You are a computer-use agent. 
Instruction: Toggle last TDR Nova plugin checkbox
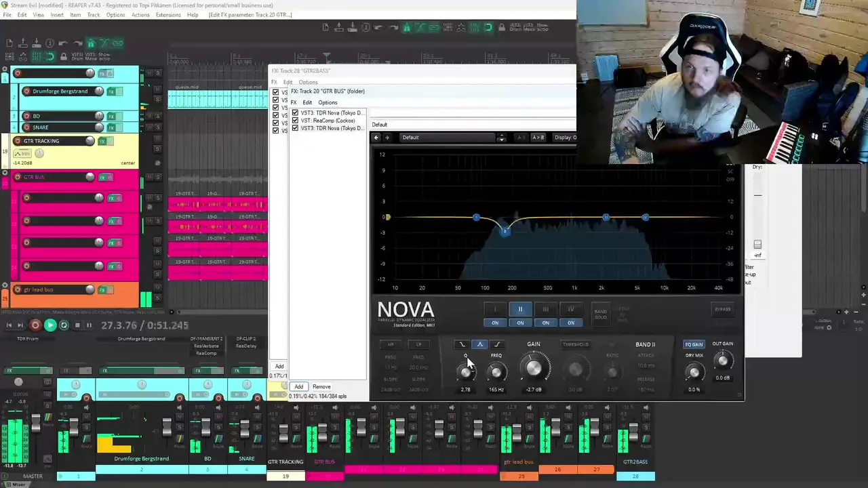[x=295, y=128]
